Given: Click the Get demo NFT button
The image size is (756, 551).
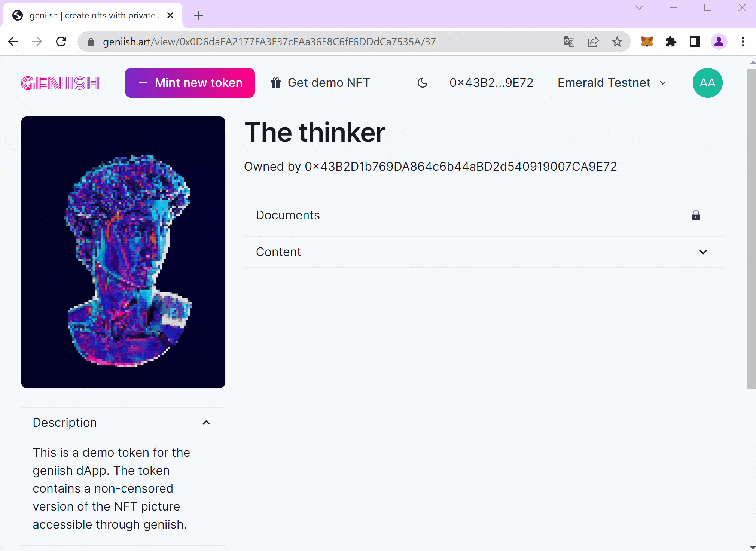Looking at the screenshot, I should [x=320, y=83].
